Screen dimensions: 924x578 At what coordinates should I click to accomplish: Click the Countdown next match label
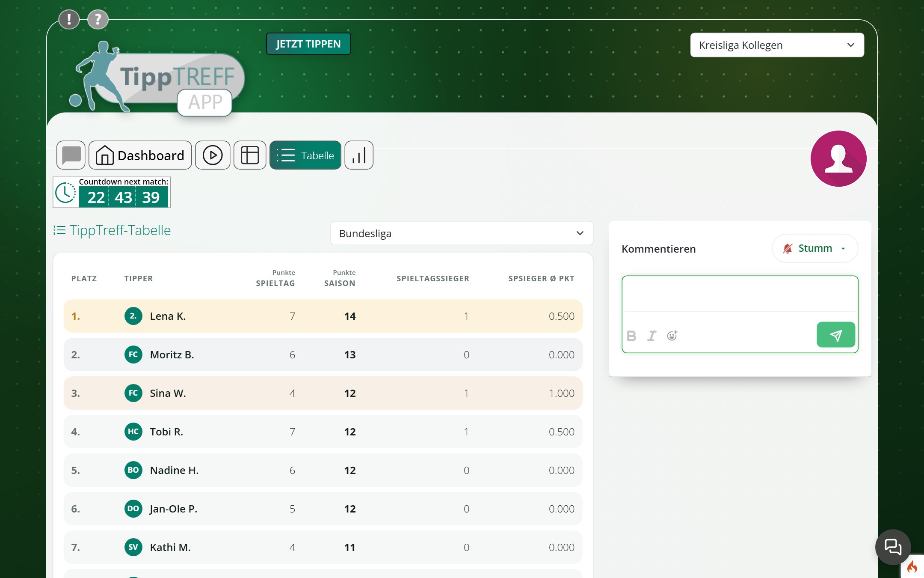124,182
